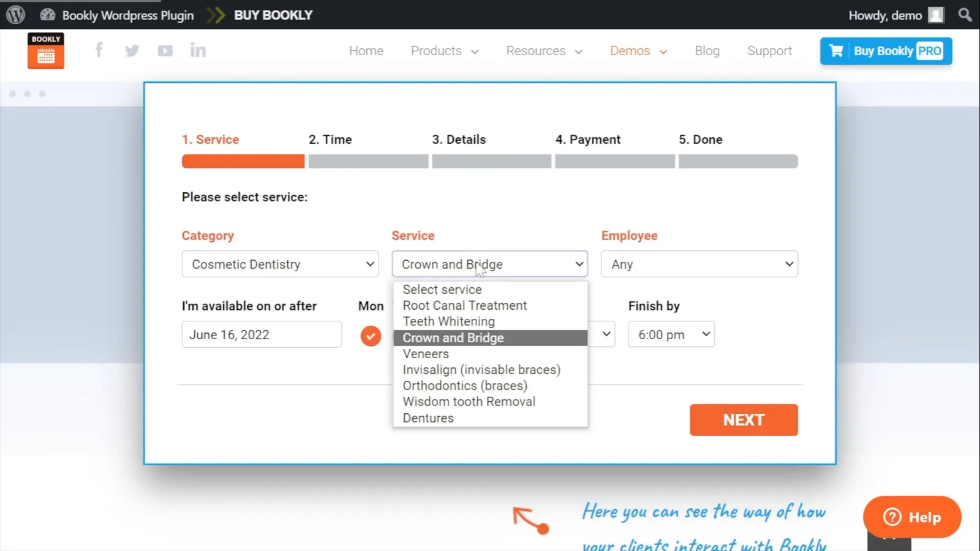Click the 1. Service step tab
Image resolution: width=980 pixels, height=551 pixels.
pyautogui.click(x=210, y=140)
